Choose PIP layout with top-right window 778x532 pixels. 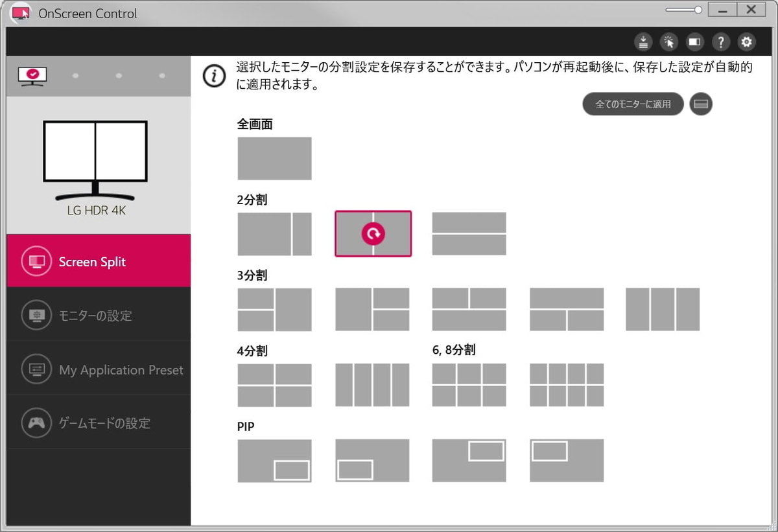[469, 461]
